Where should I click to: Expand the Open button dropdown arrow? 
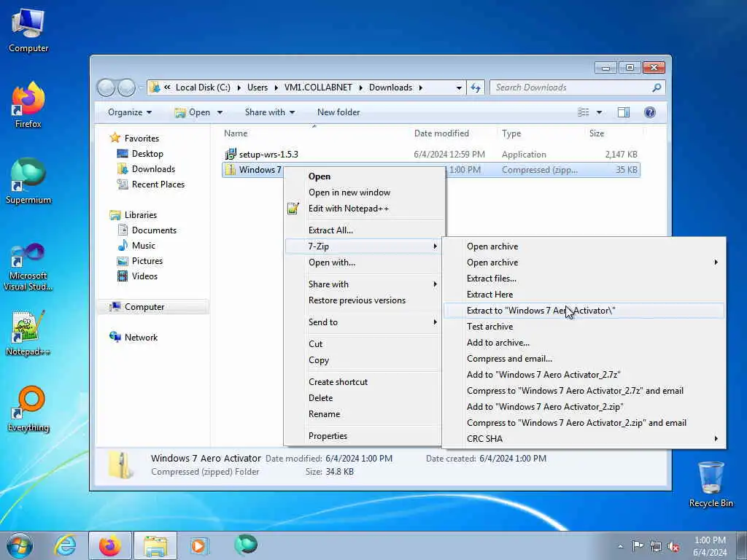pos(220,112)
